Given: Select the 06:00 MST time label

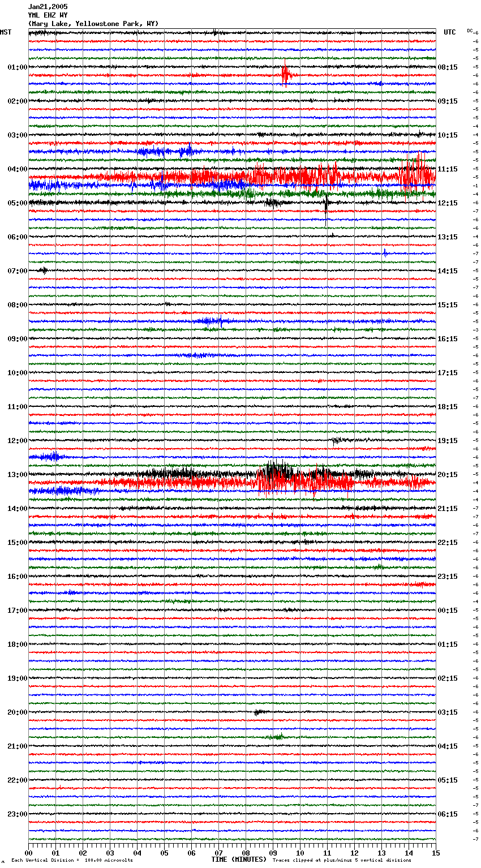Looking at the screenshot, I should point(18,237).
